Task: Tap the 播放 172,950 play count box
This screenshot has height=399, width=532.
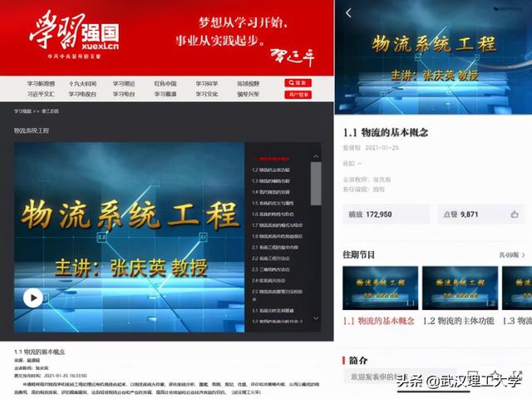Action: coord(386,214)
